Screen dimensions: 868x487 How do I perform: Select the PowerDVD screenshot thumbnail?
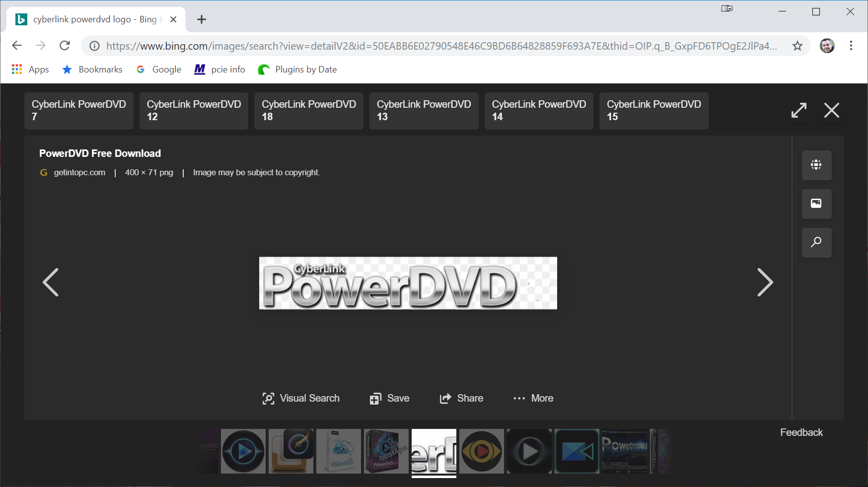tap(625, 451)
